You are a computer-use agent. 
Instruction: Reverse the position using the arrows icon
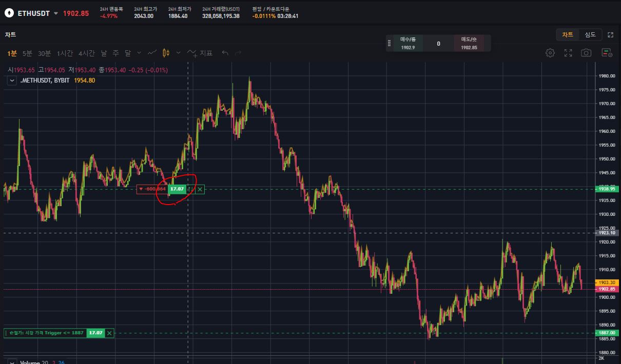190,189
